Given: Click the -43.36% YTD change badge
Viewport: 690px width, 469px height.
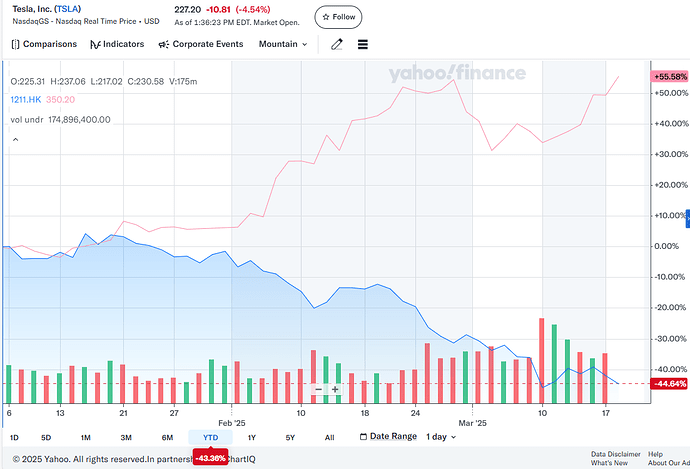Looking at the screenshot, I should point(210,458).
